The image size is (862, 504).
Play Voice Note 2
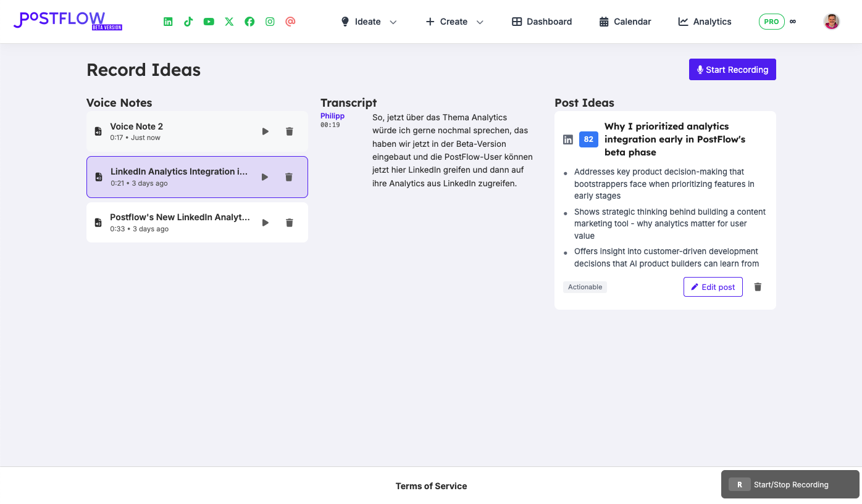pyautogui.click(x=265, y=131)
